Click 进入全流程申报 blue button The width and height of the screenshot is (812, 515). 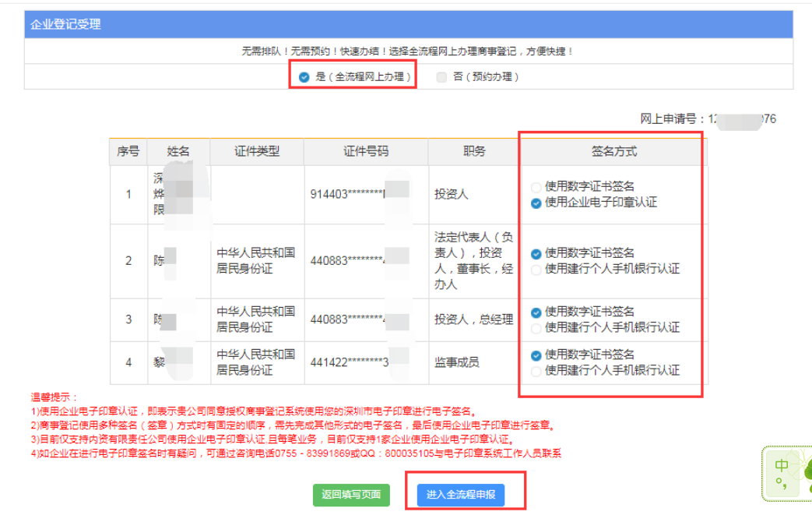coord(466,495)
